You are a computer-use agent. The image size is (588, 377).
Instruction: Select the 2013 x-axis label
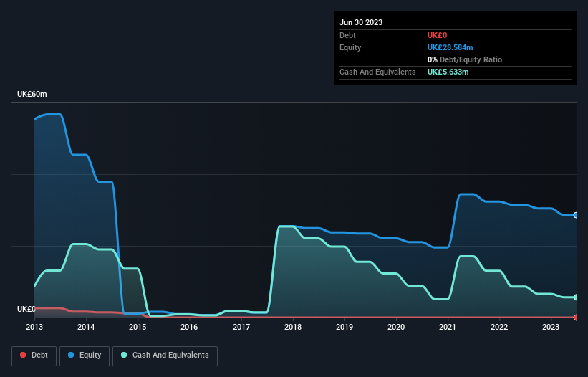tap(34, 327)
